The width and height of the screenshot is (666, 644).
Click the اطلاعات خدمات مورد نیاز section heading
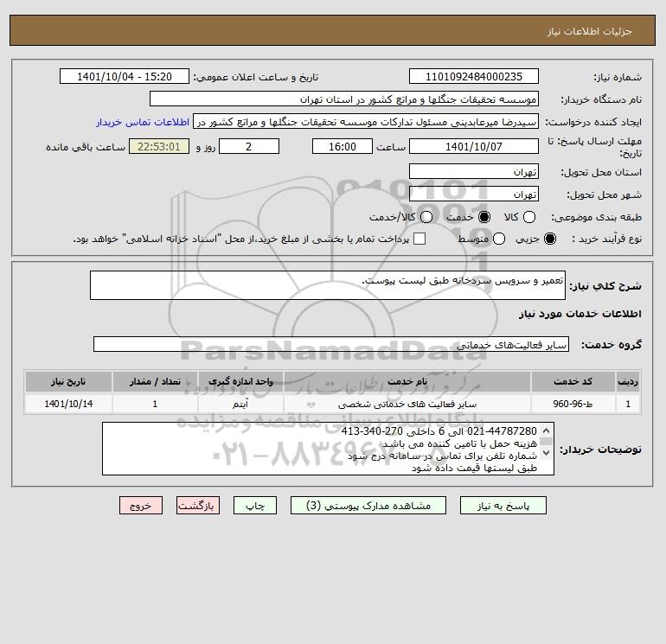point(580,314)
